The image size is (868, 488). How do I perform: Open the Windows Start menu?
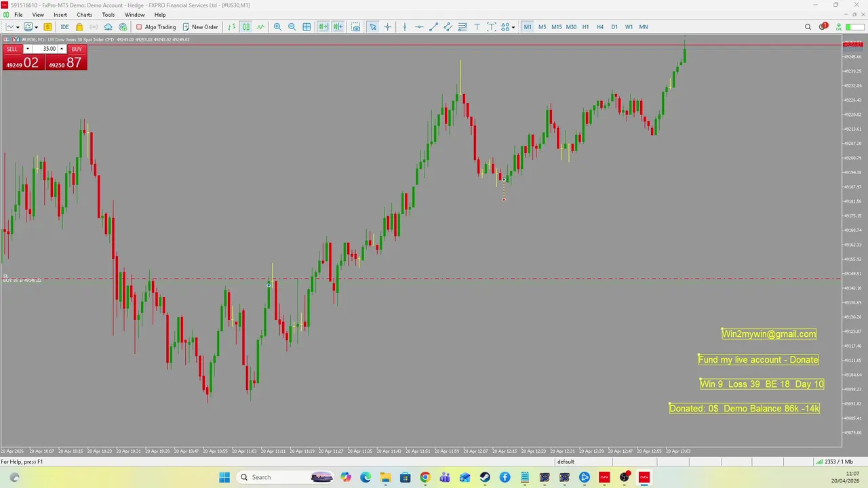(x=224, y=477)
